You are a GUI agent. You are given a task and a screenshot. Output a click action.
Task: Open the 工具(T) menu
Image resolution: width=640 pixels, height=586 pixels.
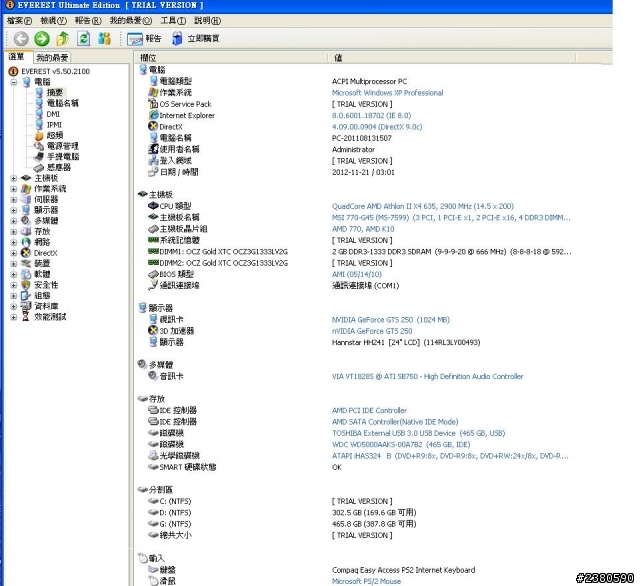(173, 20)
